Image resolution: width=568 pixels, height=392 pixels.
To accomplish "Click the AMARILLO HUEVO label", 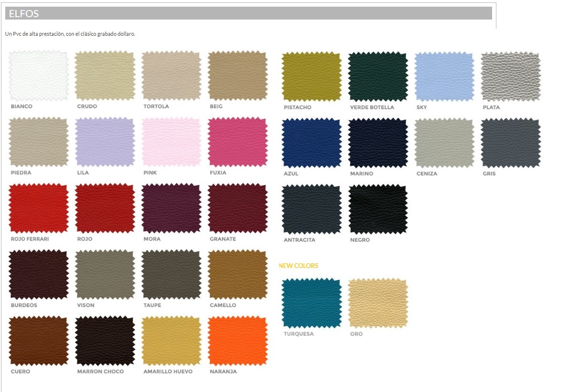I will [x=168, y=371].
